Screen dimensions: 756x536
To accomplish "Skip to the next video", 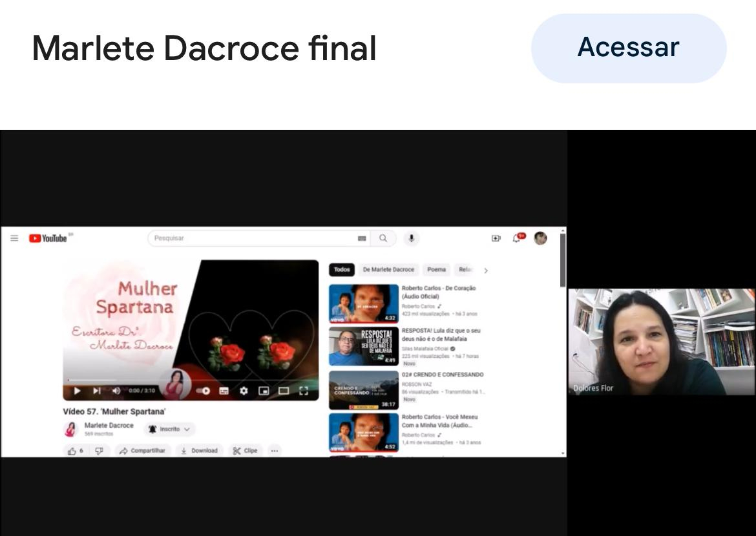I will pyautogui.click(x=96, y=391).
